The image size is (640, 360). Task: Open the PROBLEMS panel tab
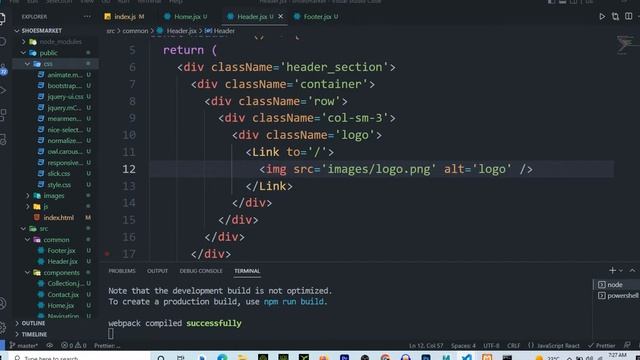click(x=122, y=271)
